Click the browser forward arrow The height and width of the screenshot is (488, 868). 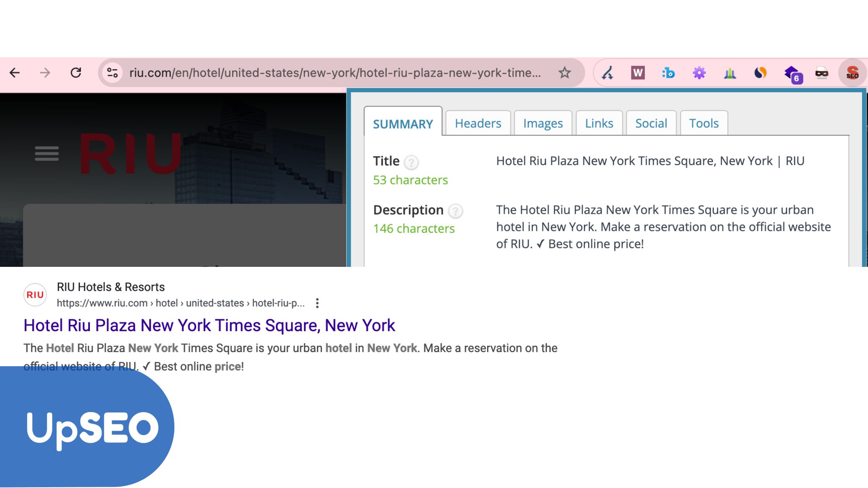pyautogui.click(x=45, y=73)
